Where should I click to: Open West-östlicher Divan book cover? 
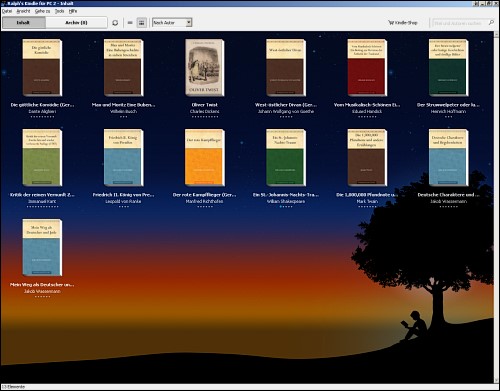click(286, 68)
